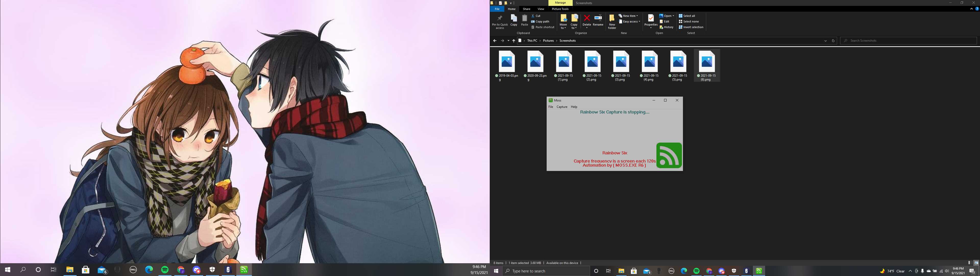Screen dimensions: 980x276
Task: Click the volume icon in system tray
Action: 947,271
